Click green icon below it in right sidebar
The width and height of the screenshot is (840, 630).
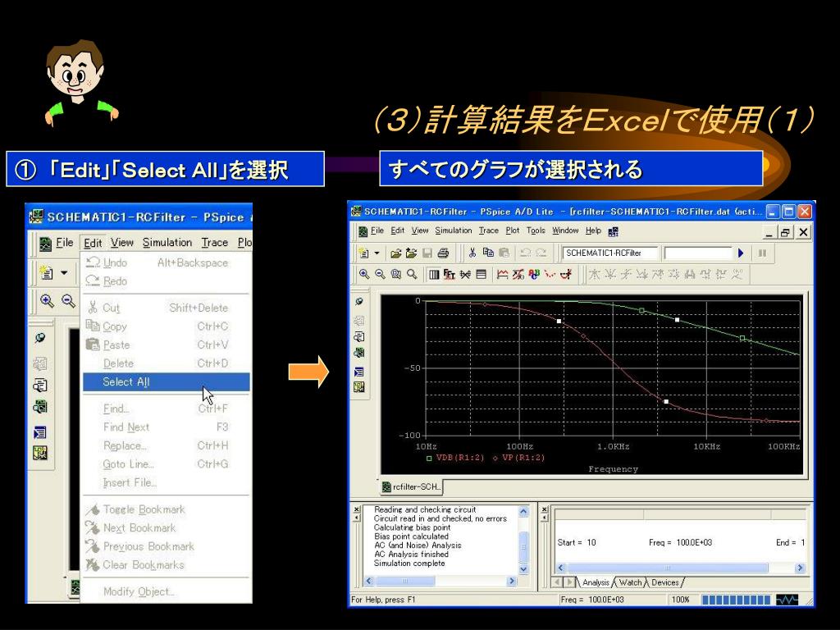pos(359,353)
